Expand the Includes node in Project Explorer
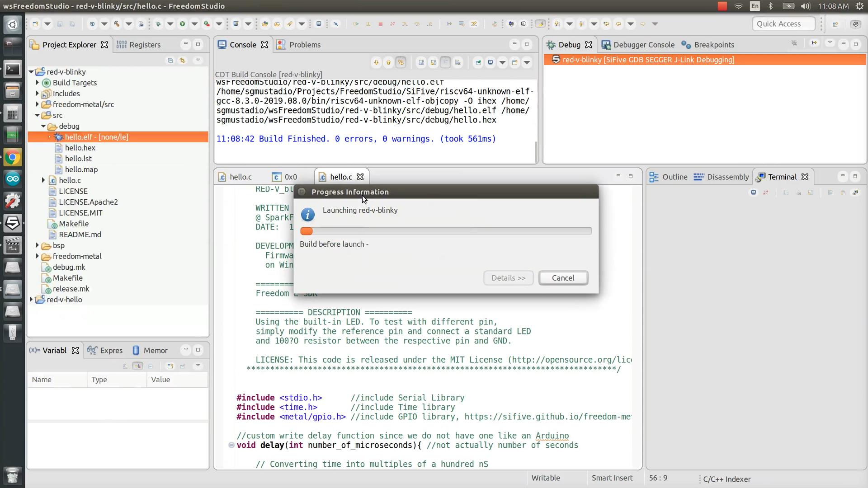The width and height of the screenshot is (868, 488). tap(37, 94)
